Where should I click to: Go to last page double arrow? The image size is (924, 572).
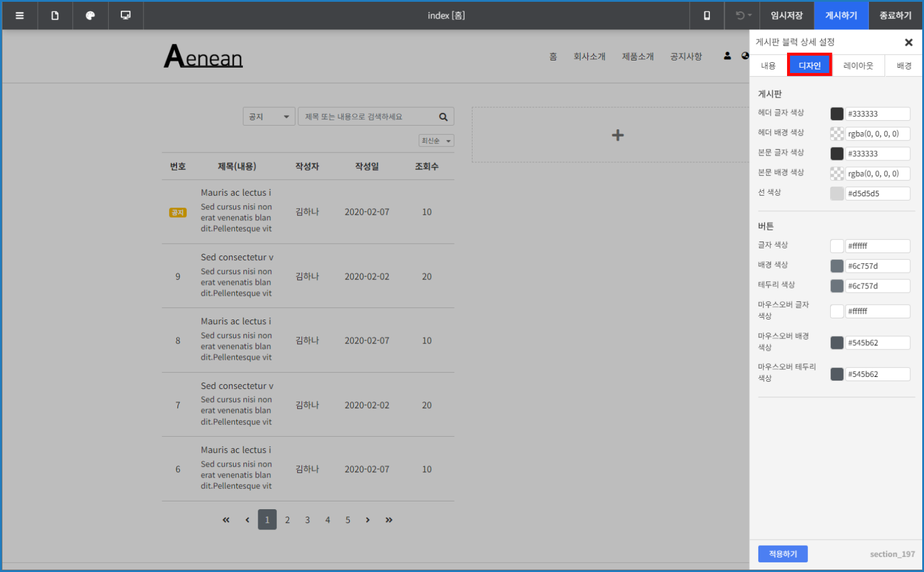pos(389,520)
